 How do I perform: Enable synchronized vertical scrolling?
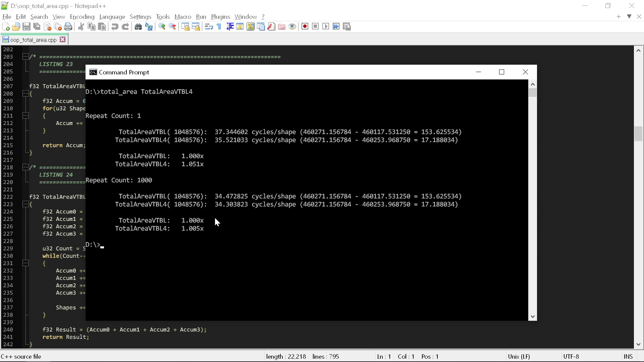(x=185, y=26)
